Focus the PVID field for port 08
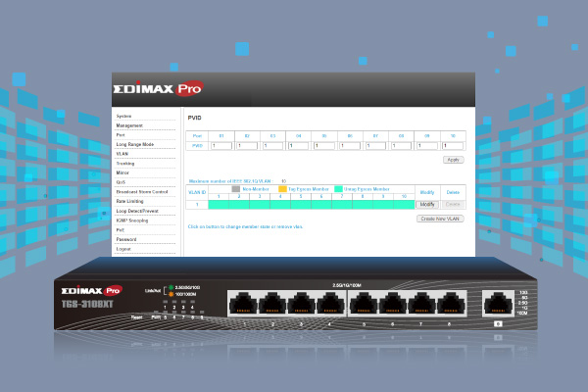The image size is (588, 392). click(401, 146)
